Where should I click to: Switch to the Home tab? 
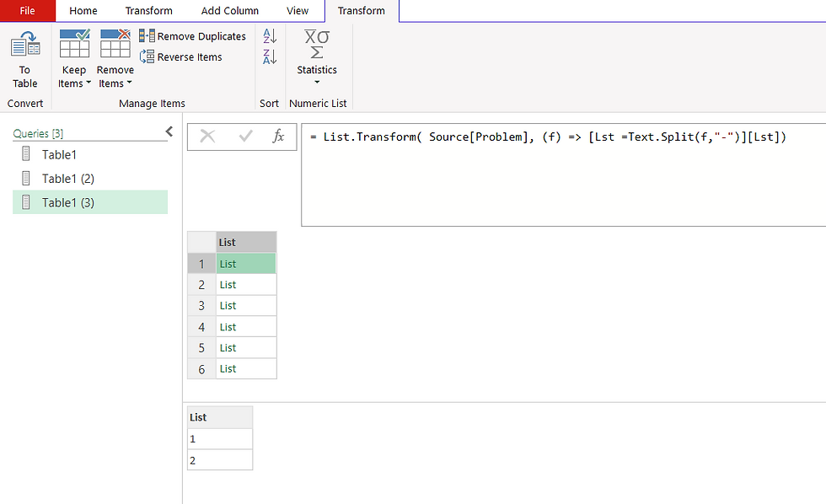[x=83, y=10]
